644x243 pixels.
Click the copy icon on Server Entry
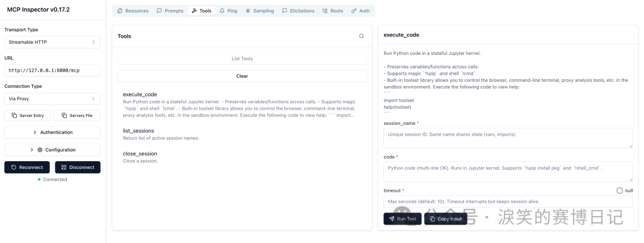click(x=14, y=116)
